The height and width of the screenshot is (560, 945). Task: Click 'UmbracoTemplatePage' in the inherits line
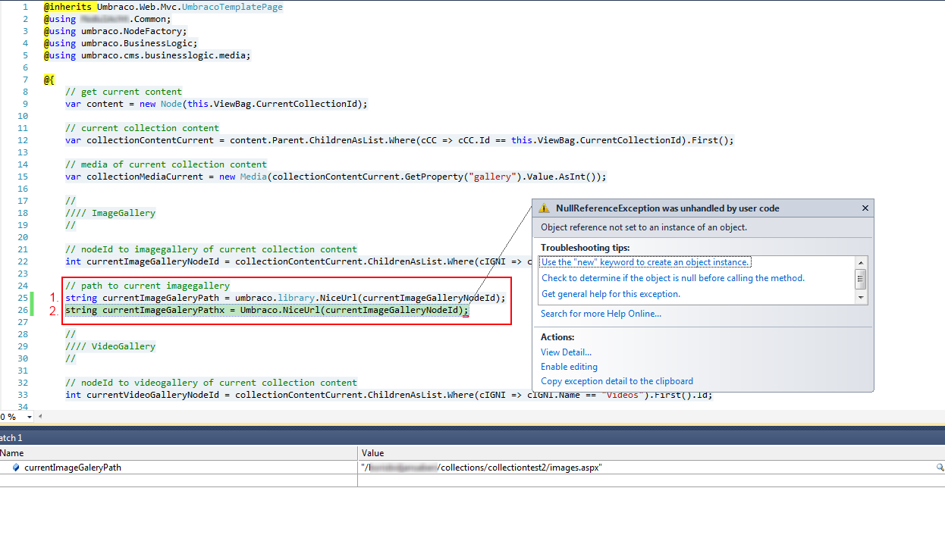(232, 7)
